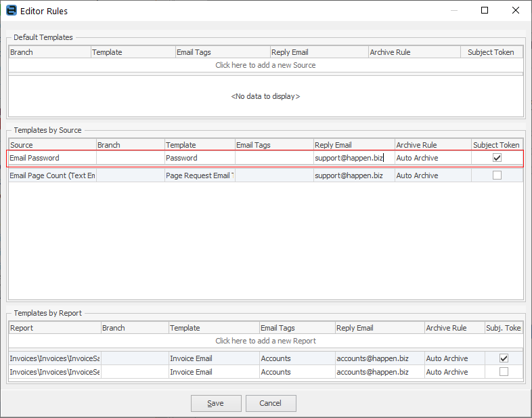
Task: Select the Email Page Count source row
Action: (x=51, y=175)
